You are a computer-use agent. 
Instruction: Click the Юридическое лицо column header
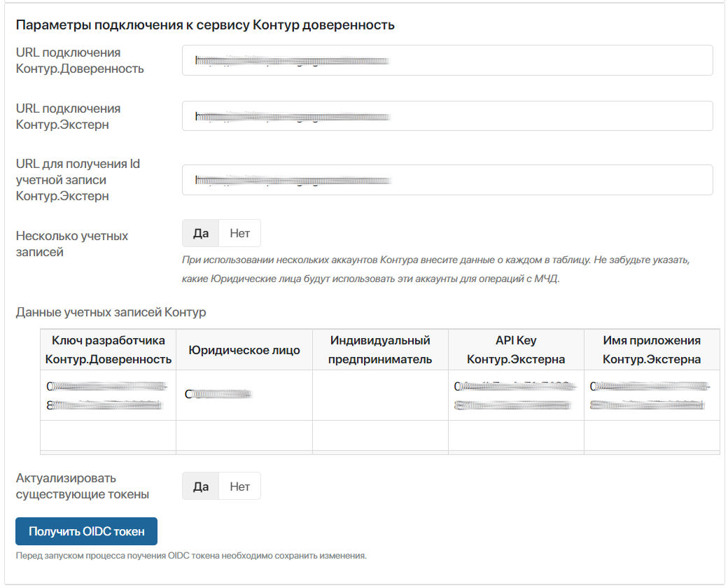(x=244, y=350)
